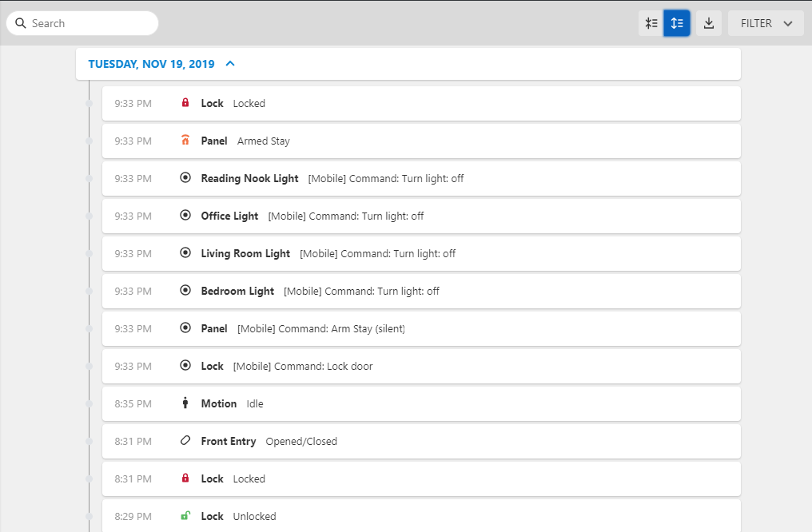
Task: Click Reading Nook Light turn off command text
Action: 386,179
